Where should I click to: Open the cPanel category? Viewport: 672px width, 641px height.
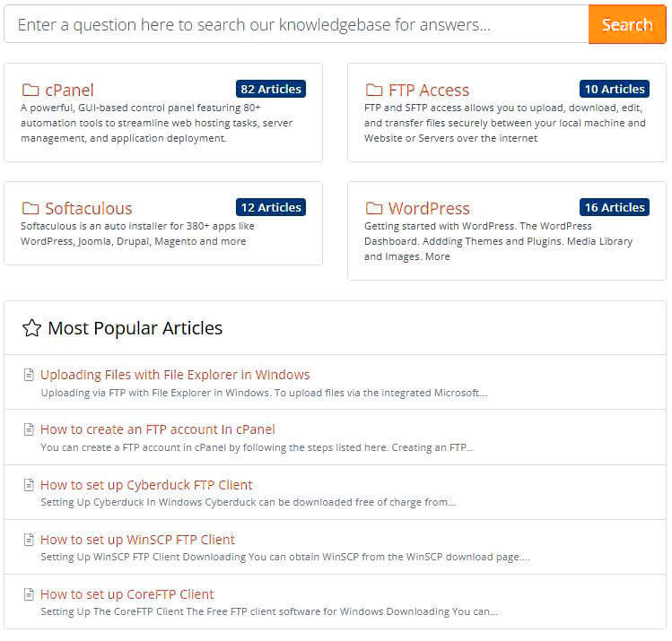coord(69,90)
